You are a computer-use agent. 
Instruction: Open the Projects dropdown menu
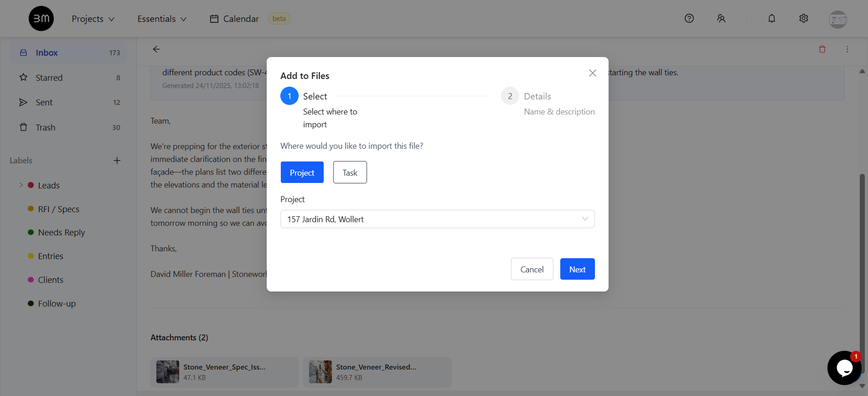pyautogui.click(x=93, y=19)
